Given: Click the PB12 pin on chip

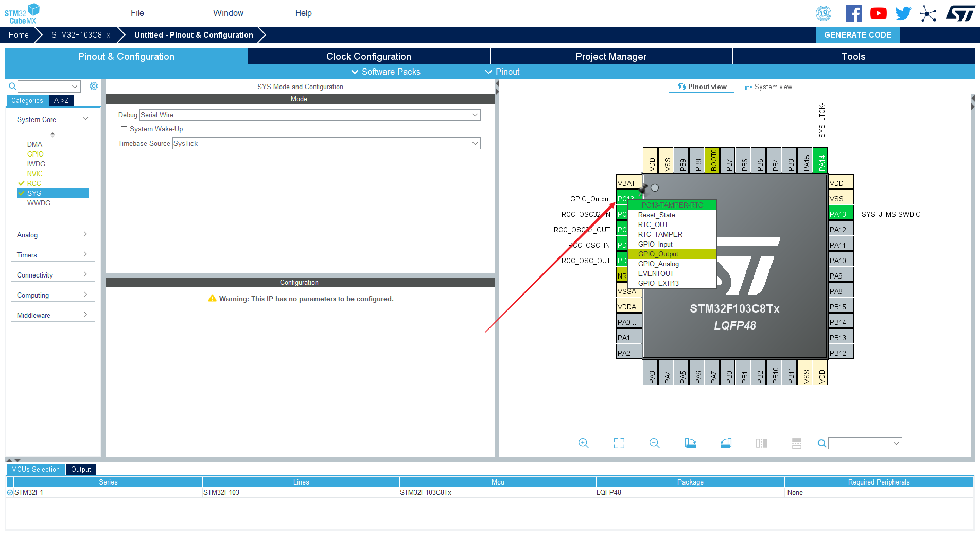Looking at the screenshot, I should pos(841,353).
